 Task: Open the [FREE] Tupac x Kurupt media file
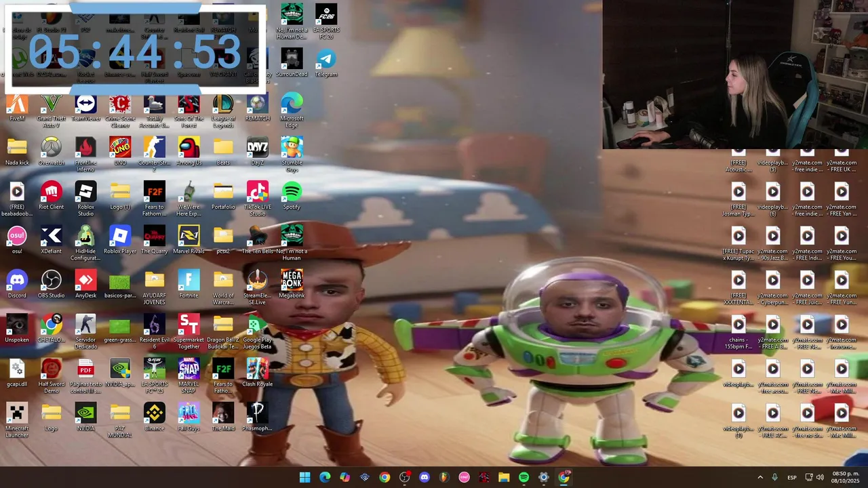(738, 244)
